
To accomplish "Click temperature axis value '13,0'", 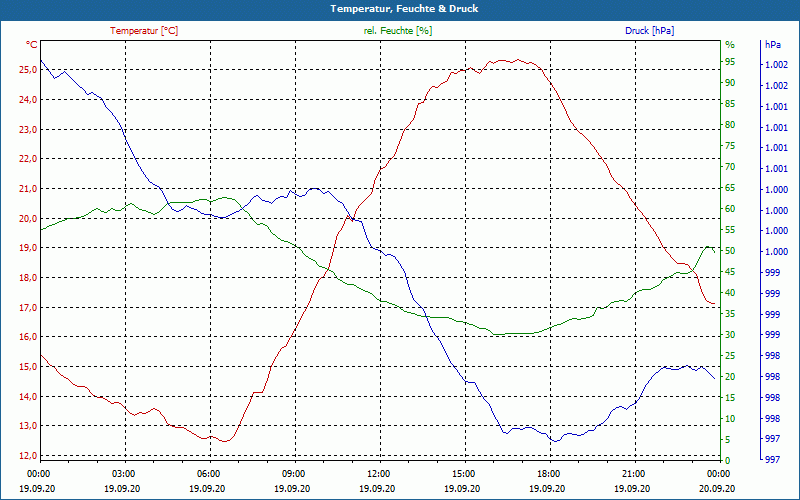I will click(28, 426).
